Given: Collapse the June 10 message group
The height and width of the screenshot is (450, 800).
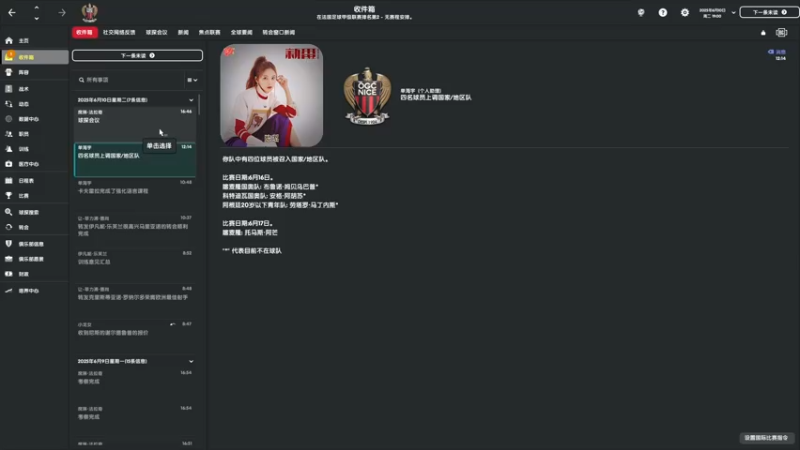Looking at the screenshot, I should [x=191, y=100].
